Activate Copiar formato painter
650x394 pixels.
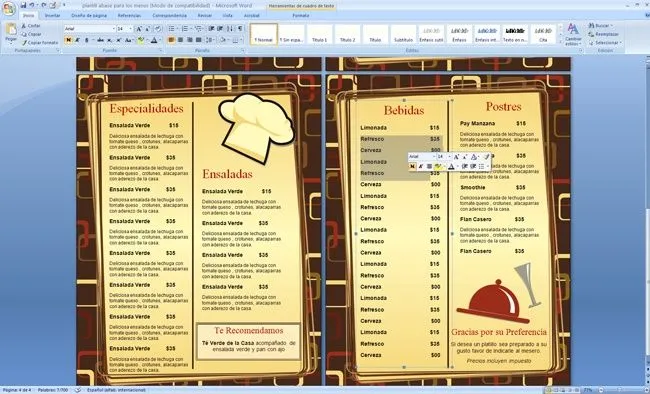coord(40,42)
